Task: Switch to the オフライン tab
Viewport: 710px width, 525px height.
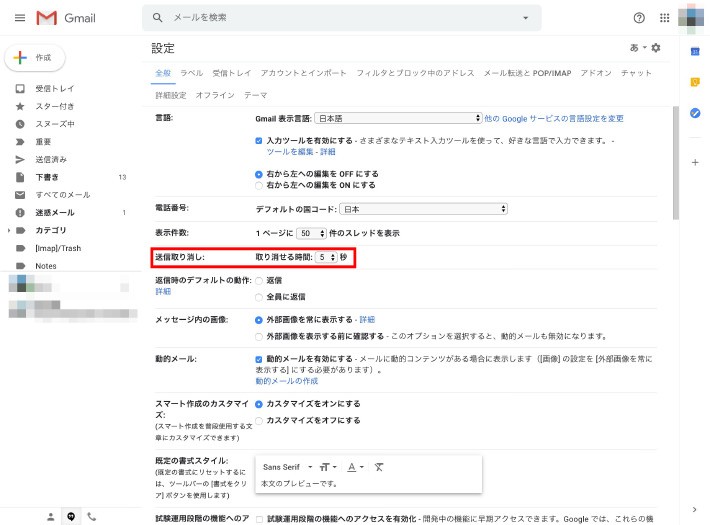Action: tap(215, 95)
